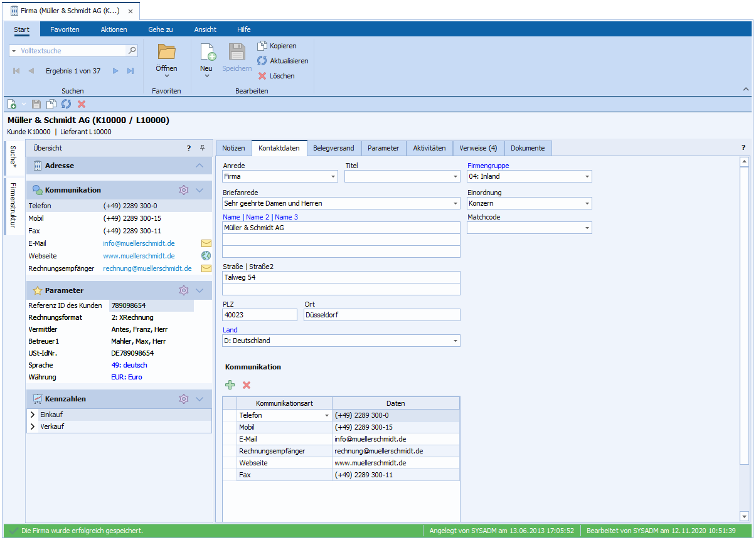Screen dimensions: 756x540
Task: Pin the Übersicht panel with pushpin icon
Action: coord(202,148)
